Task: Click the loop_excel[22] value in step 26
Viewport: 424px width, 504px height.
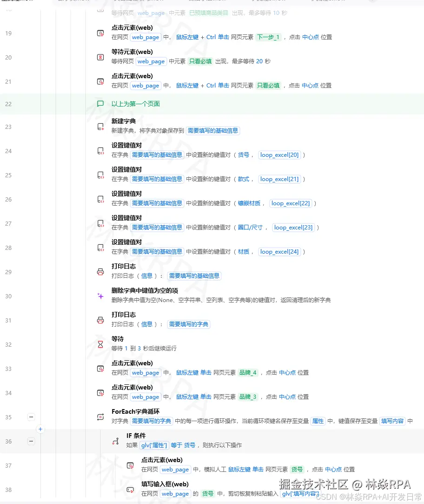Action: coord(291,203)
